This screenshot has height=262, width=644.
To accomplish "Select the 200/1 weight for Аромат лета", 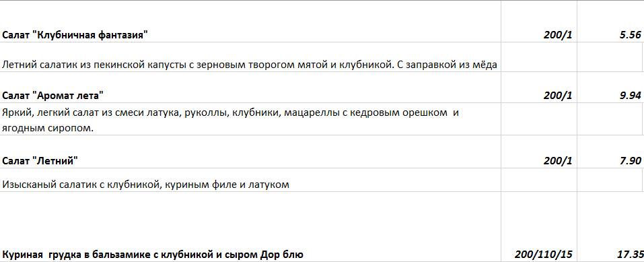I will (x=539, y=88).
